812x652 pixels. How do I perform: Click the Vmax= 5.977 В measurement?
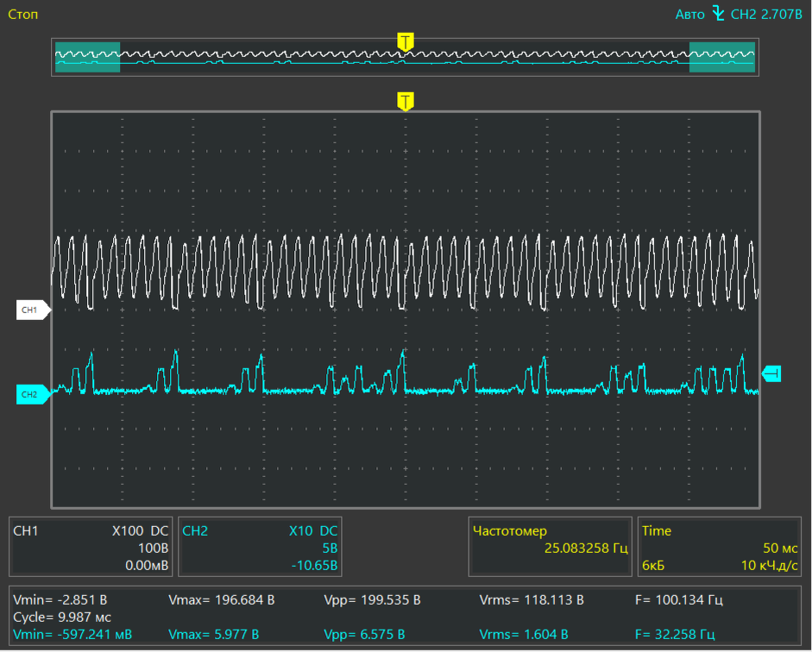click(214, 635)
